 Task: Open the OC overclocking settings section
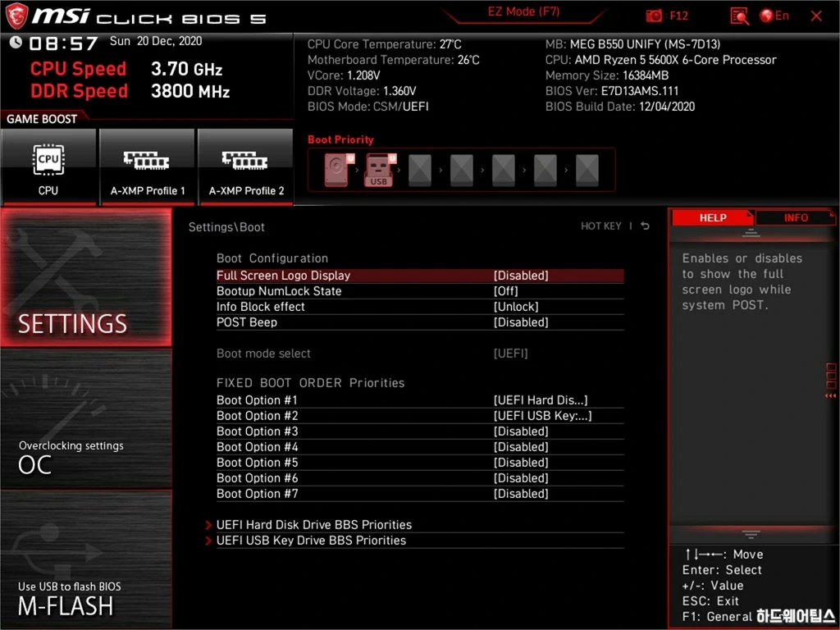tap(86, 419)
